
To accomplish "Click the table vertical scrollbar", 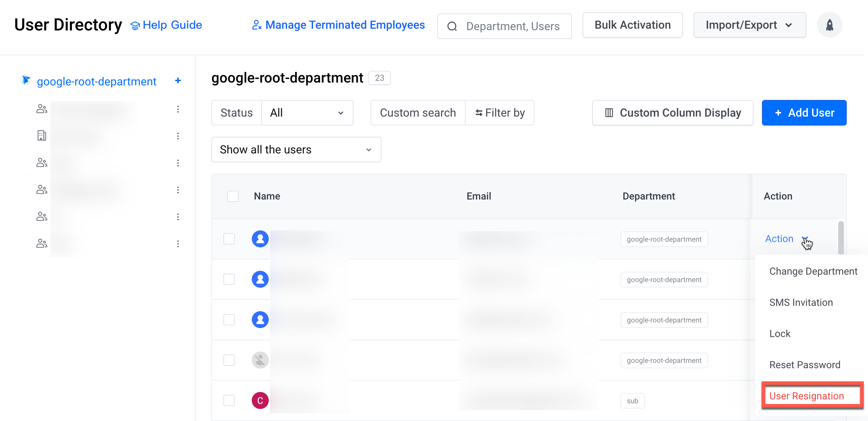I will [841, 237].
